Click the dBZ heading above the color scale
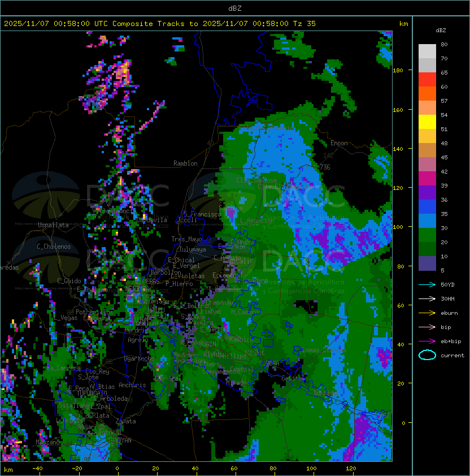Screen dimensions: 470x476 click(441, 31)
